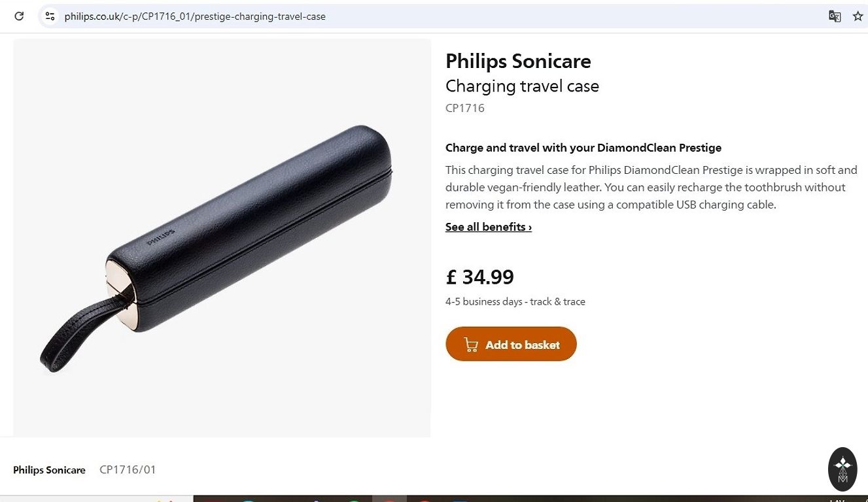Focus the address bar URL field

click(x=392, y=16)
